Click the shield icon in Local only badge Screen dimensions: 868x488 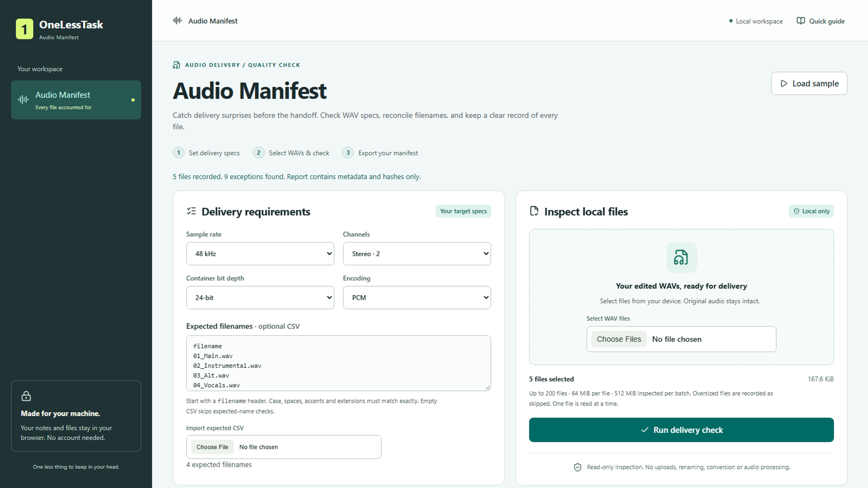[796, 211]
